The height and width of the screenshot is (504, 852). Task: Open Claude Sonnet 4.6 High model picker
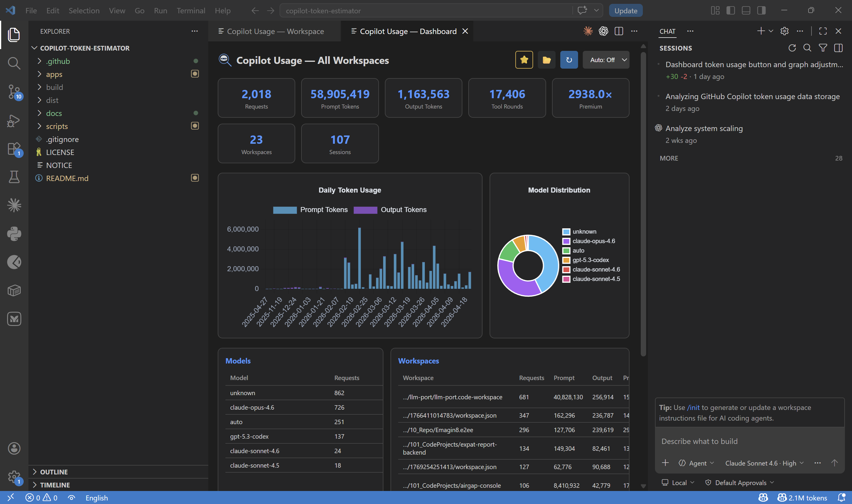tap(764, 463)
